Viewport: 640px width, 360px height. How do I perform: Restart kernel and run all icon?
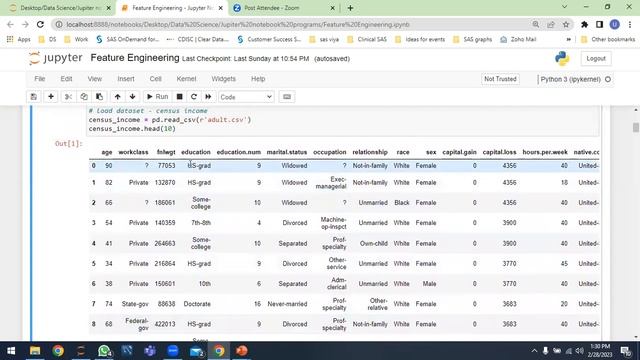coord(208,97)
